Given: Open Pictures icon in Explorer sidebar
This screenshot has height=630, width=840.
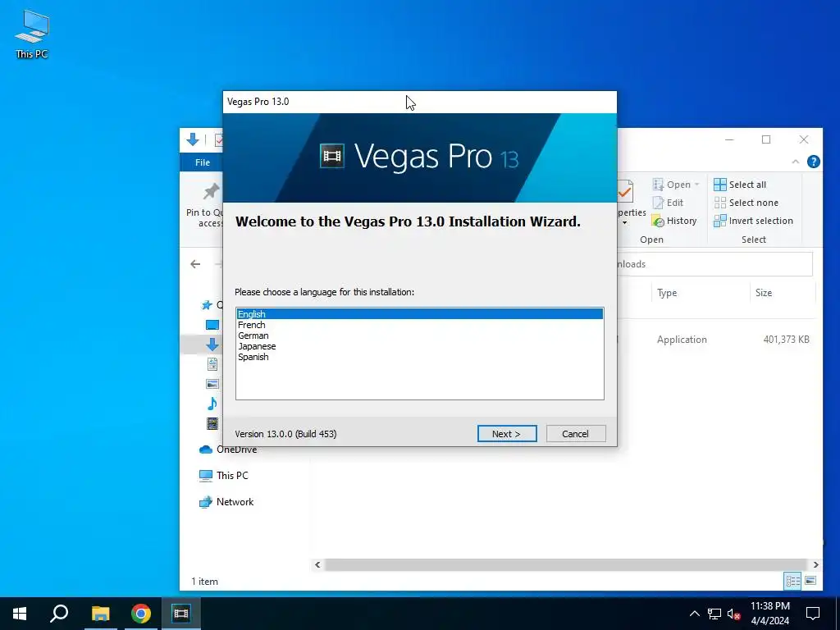Looking at the screenshot, I should [x=212, y=384].
